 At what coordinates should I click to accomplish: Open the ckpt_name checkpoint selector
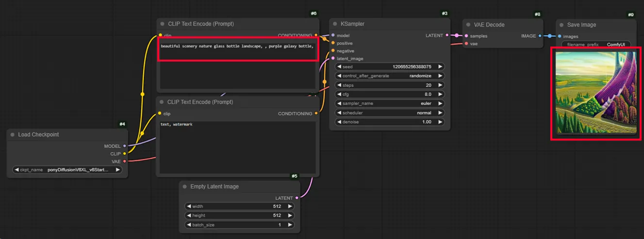coord(67,170)
